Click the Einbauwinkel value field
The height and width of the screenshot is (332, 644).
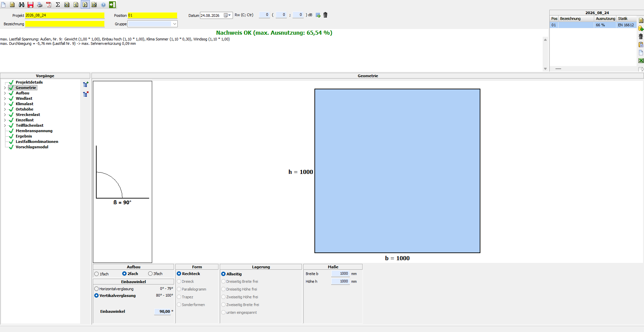pyautogui.click(x=163, y=311)
